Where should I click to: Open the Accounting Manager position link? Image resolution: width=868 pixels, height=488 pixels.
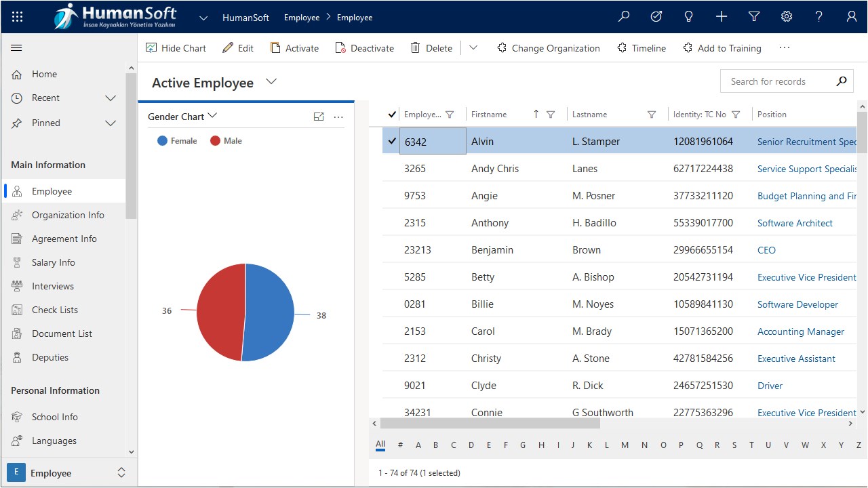pyautogui.click(x=801, y=331)
